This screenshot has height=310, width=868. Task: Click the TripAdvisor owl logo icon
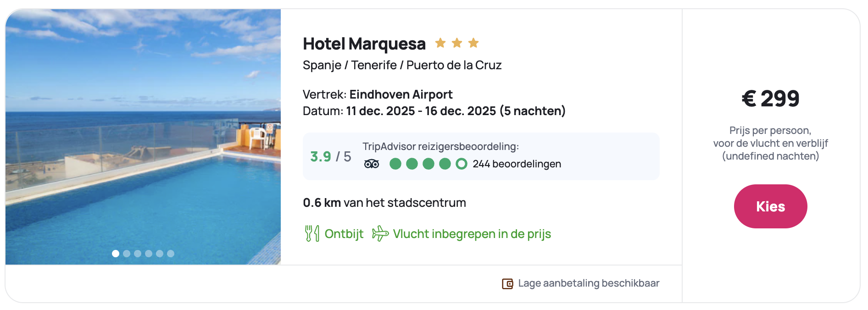[x=372, y=164]
